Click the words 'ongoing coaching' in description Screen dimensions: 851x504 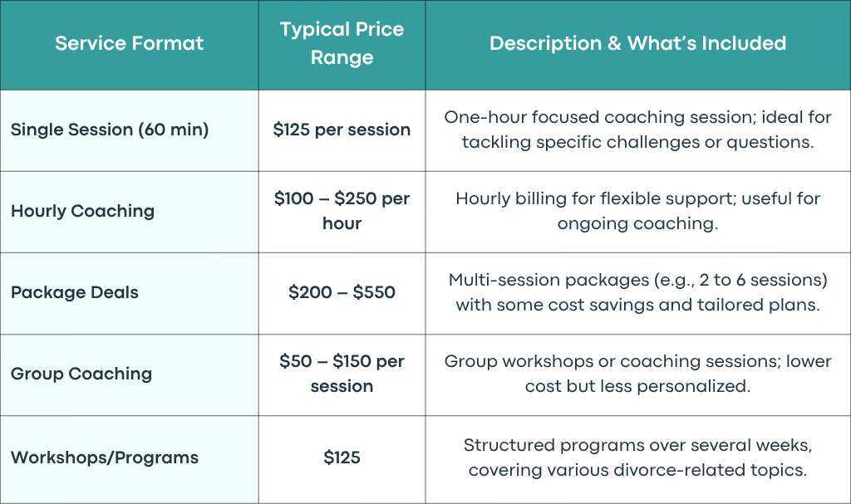click(636, 223)
